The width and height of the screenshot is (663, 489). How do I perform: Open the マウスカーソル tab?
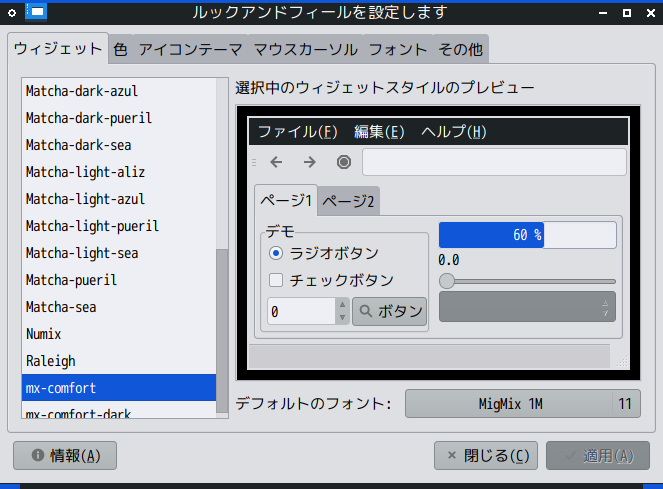point(306,49)
